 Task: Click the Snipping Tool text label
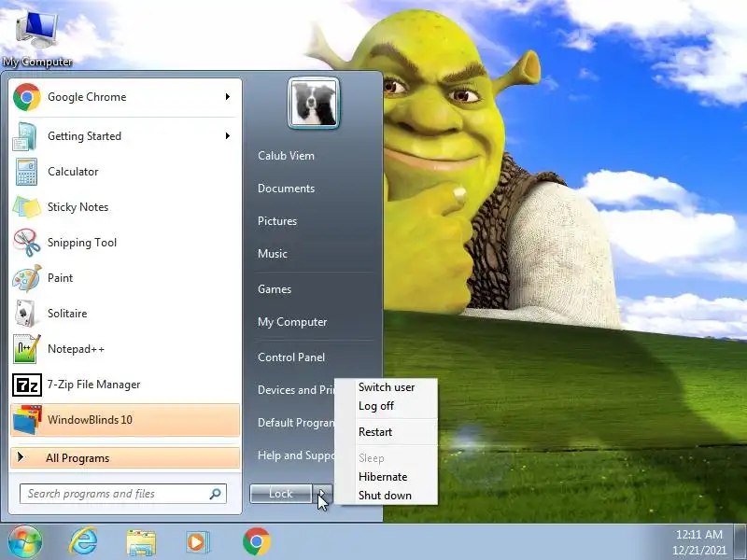point(82,243)
